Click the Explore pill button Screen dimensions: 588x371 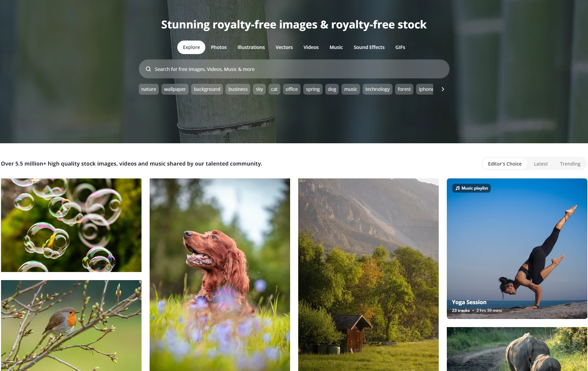coord(191,47)
